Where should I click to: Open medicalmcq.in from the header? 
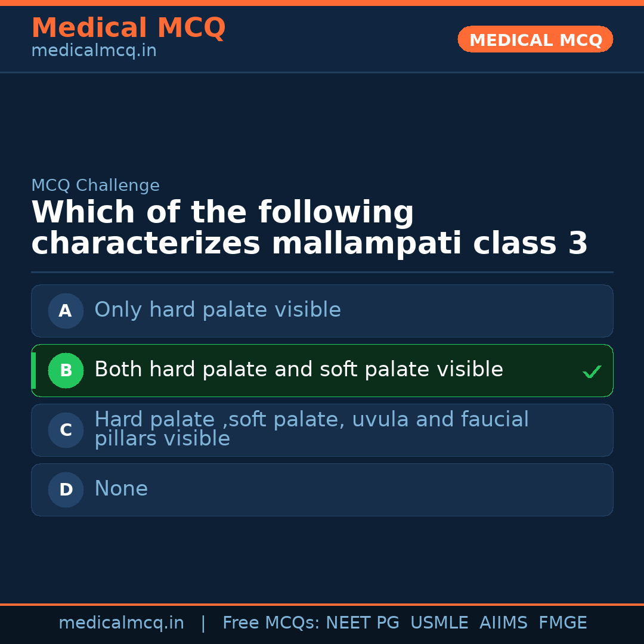pyautogui.click(x=93, y=50)
